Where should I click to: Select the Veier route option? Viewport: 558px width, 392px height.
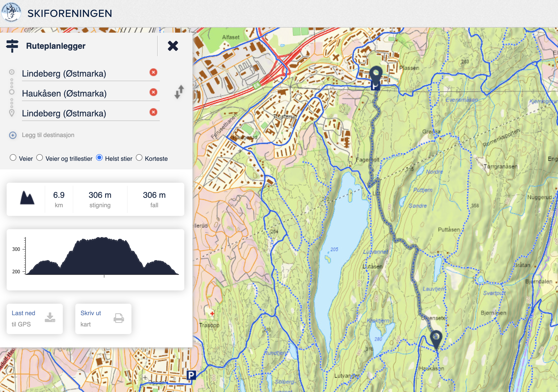13,158
